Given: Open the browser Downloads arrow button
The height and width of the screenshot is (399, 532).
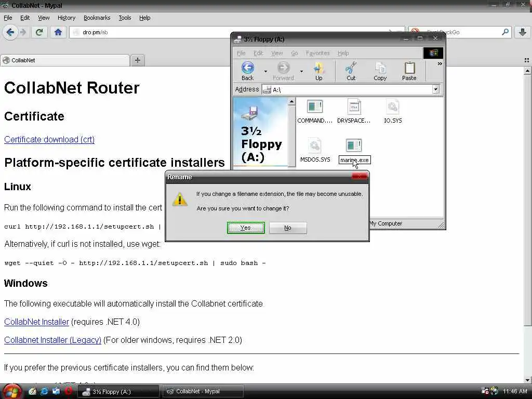Looking at the screenshot, I should 522,32.
